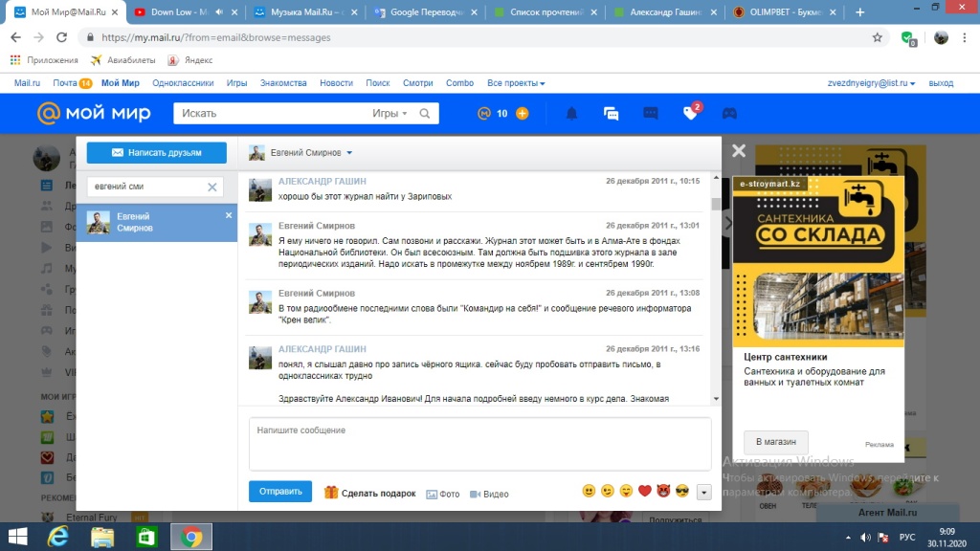Insert the tongue-out face emoji

tap(626, 491)
